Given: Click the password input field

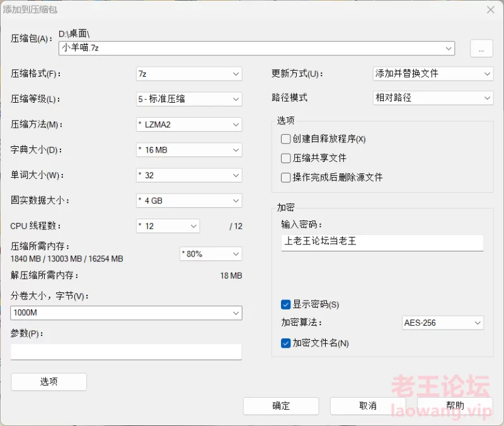Looking at the screenshot, I should [382, 243].
